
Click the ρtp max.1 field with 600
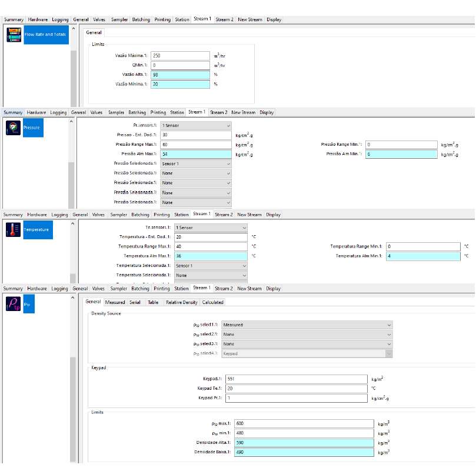click(x=304, y=423)
